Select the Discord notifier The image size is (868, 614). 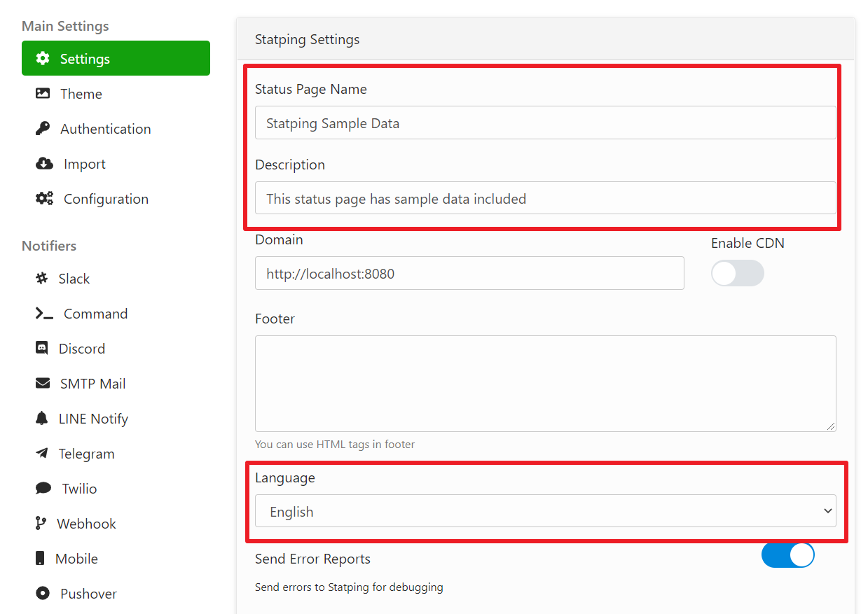click(x=116, y=348)
